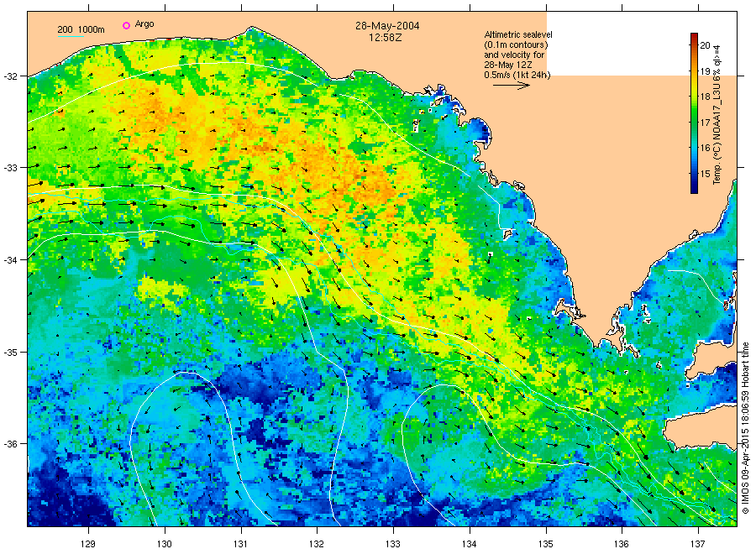Click the 28-May-2004 date title

tap(387, 26)
